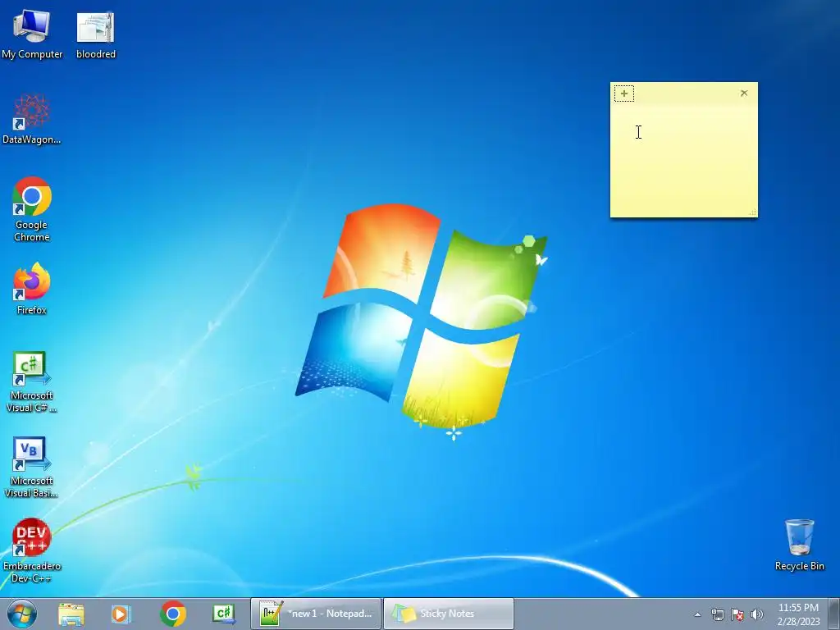Open the network tray icon
This screenshot has height=630, width=840.
coord(717,614)
